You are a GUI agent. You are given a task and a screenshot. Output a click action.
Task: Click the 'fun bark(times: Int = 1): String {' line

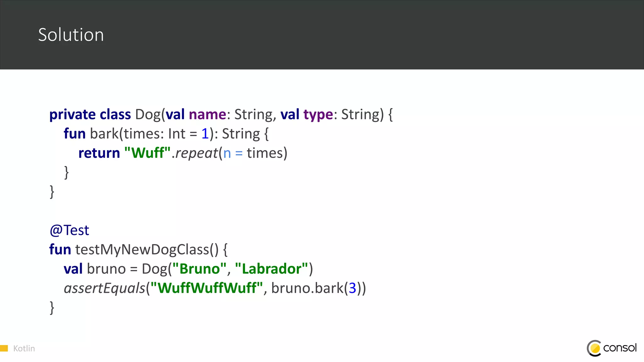pos(166,134)
